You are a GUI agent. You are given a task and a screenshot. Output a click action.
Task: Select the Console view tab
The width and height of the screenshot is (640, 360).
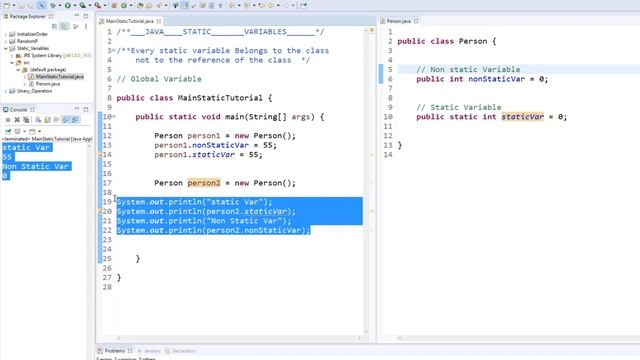tap(18, 110)
